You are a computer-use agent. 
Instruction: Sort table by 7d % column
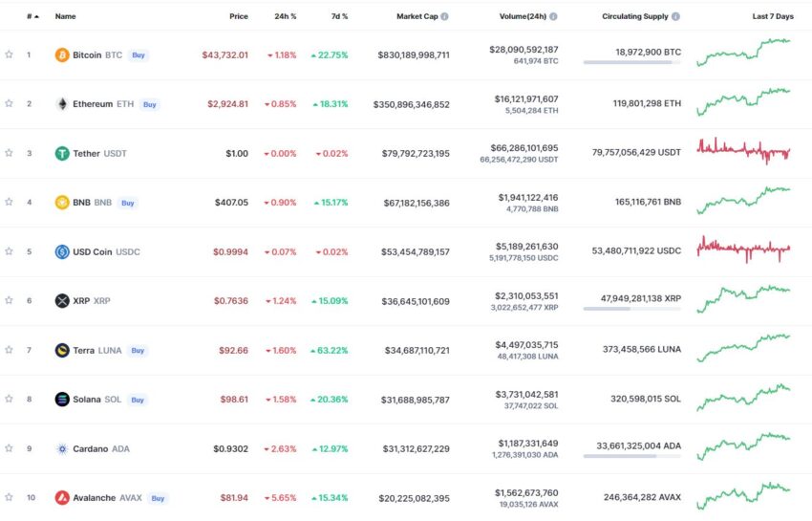(340, 16)
